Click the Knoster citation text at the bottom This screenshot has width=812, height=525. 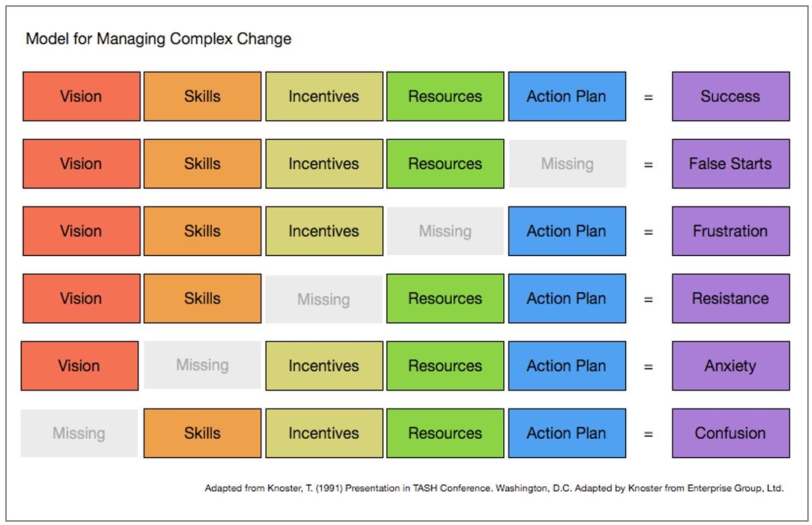[494, 488]
